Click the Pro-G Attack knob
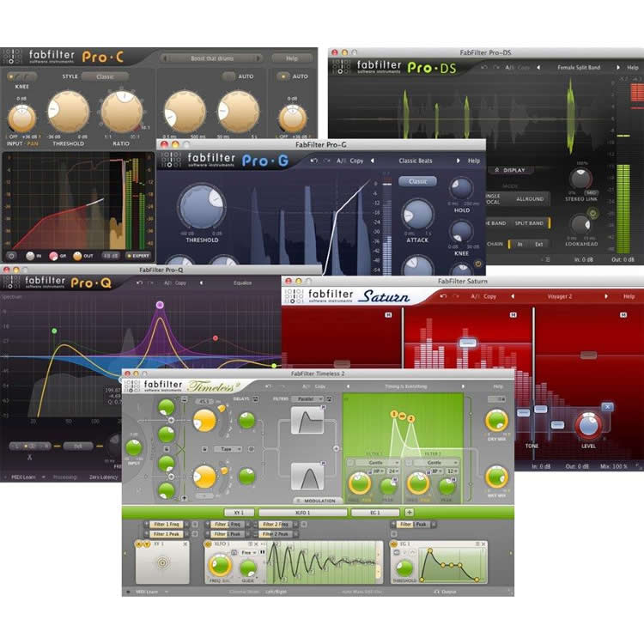Screen dimensions: 644x644 tap(417, 215)
